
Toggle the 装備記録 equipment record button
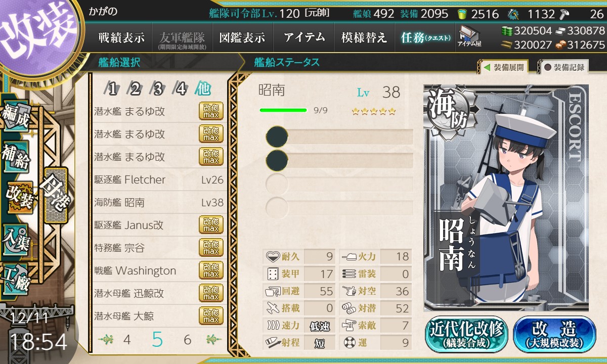tap(565, 67)
